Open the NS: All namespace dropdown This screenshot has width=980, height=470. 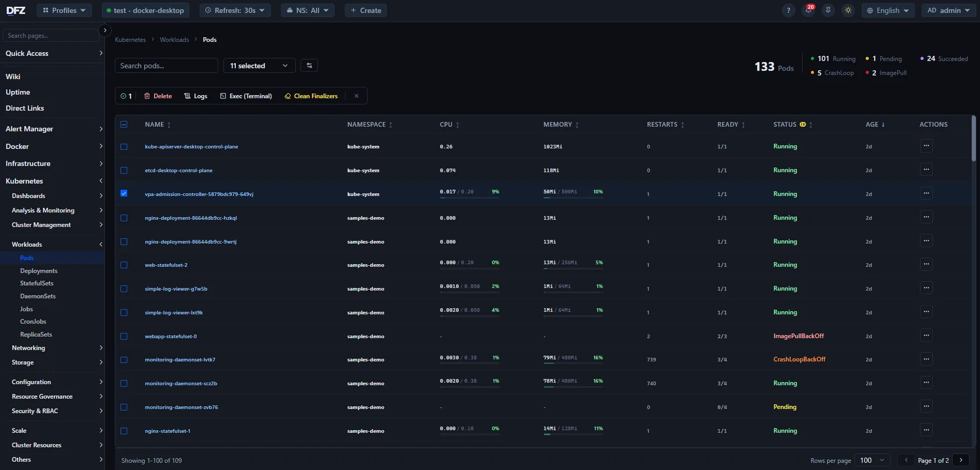click(x=307, y=10)
